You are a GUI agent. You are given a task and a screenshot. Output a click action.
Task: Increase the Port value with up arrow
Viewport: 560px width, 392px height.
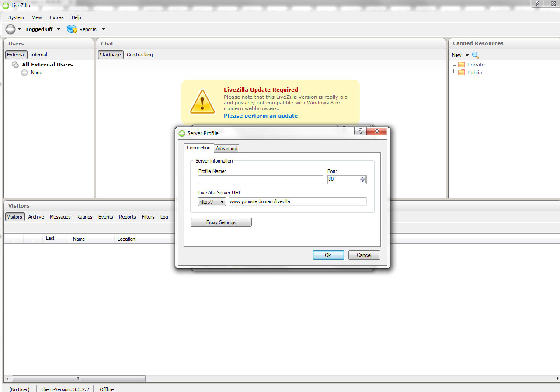pyautogui.click(x=363, y=177)
